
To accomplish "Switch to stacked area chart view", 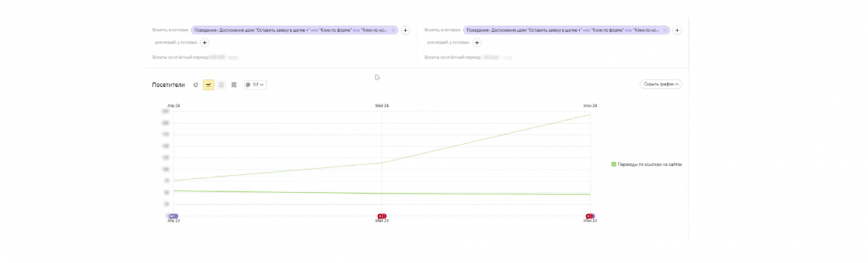I will (x=221, y=85).
